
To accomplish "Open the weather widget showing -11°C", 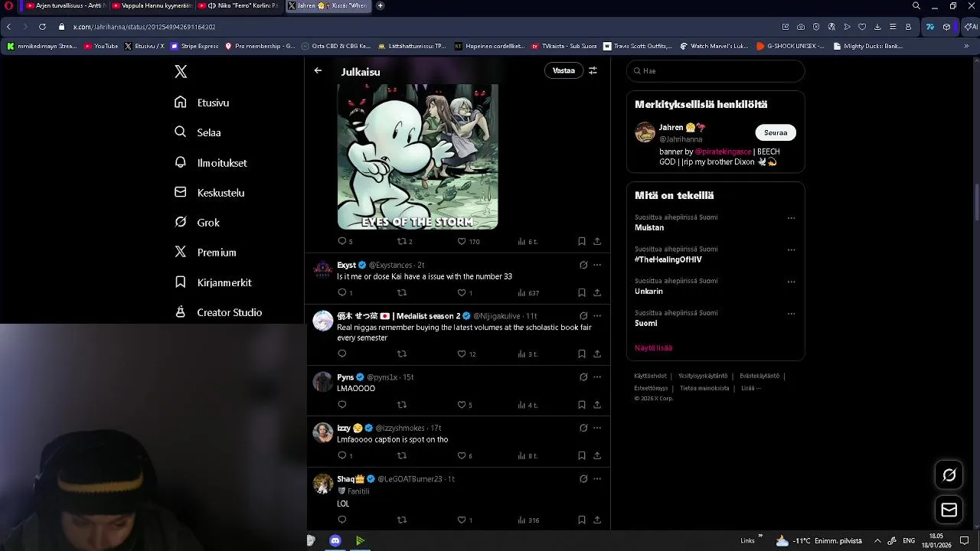I will pos(818,540).
